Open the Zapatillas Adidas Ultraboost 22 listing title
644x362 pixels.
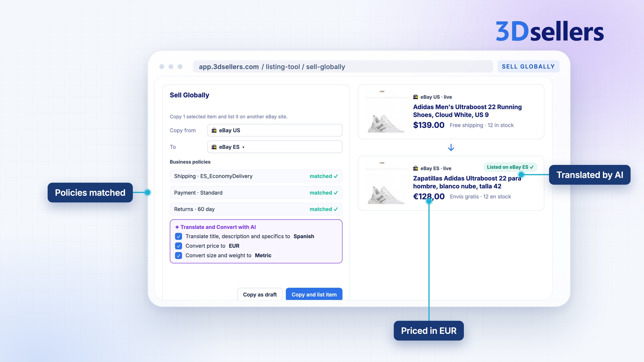point(467,182)
